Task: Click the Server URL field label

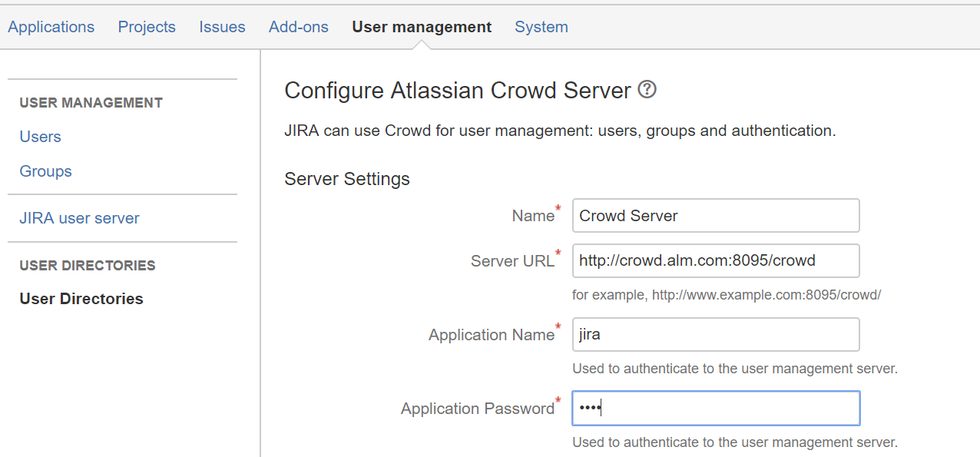Action: tap(512, 261)
